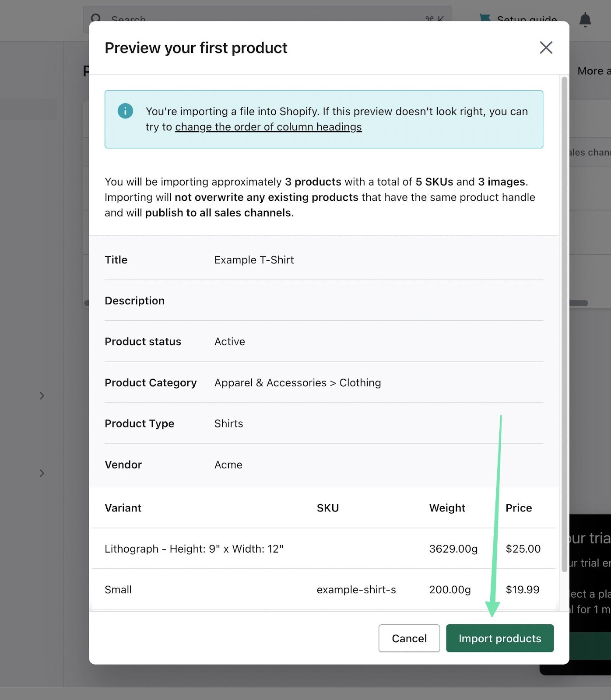The height and width of the screenshot is (700, 611).
Task: Click the SKU column header
Action: pos(328,508)
